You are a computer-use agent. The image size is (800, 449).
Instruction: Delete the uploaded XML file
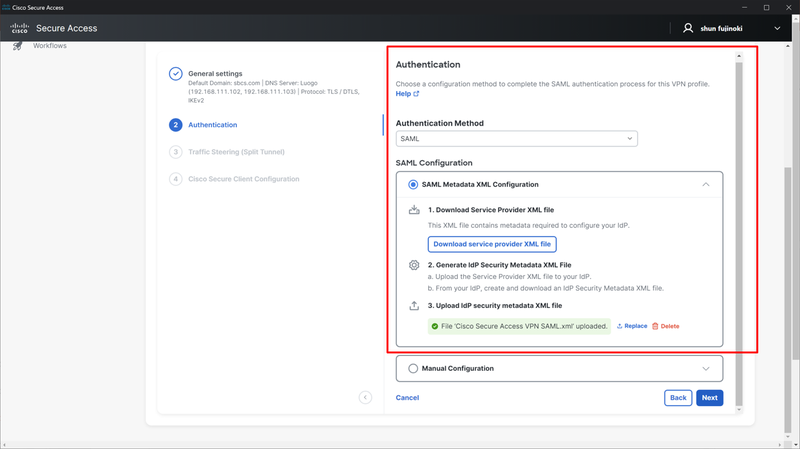point(665,326)
